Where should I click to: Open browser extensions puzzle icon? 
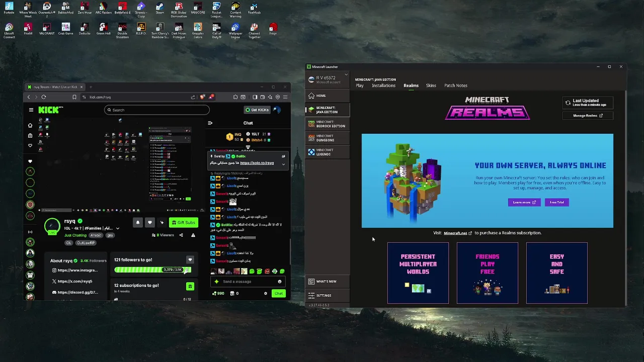235,97
